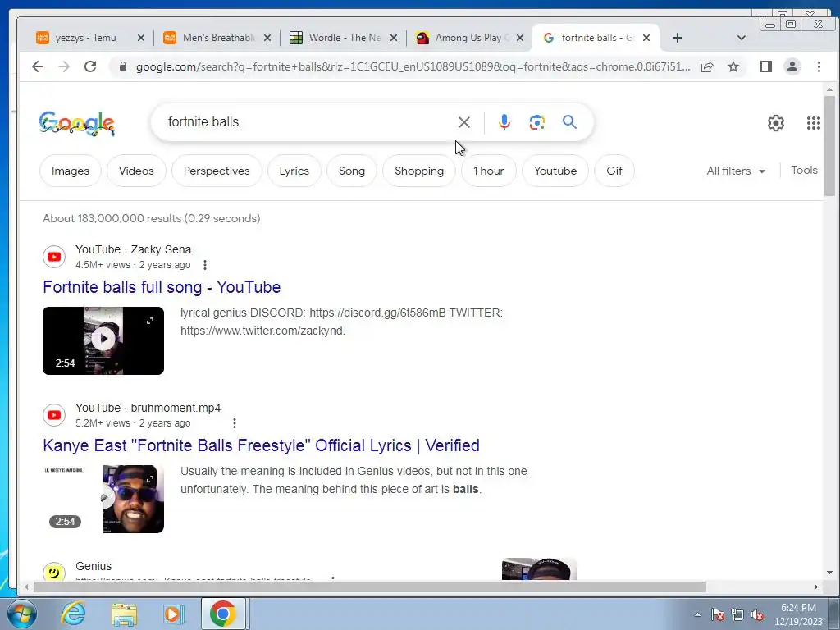Click Chrome icon in taskbar
This screenshot has height=630, width=840.
pyautogui.click(x=223, y=614)
